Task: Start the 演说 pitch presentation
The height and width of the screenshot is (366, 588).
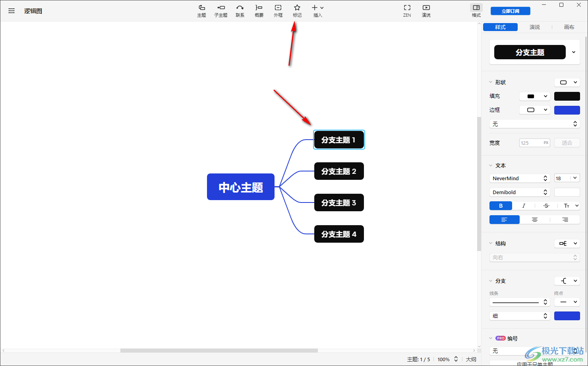Action: [426, 11]
